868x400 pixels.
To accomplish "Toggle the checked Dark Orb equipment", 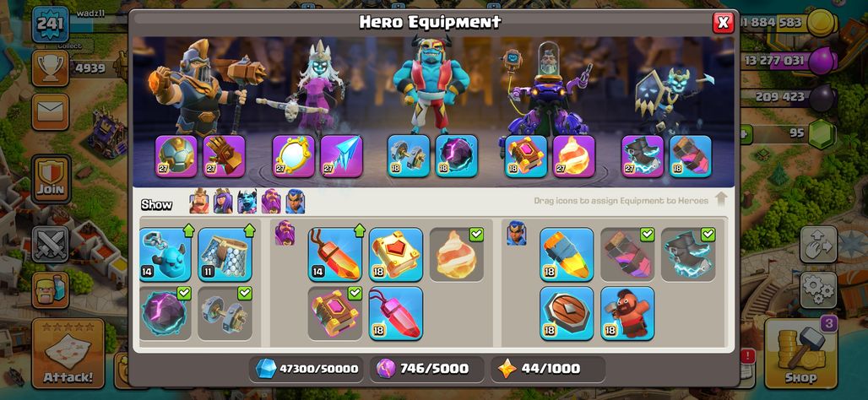I will click(x=165, y=313).
